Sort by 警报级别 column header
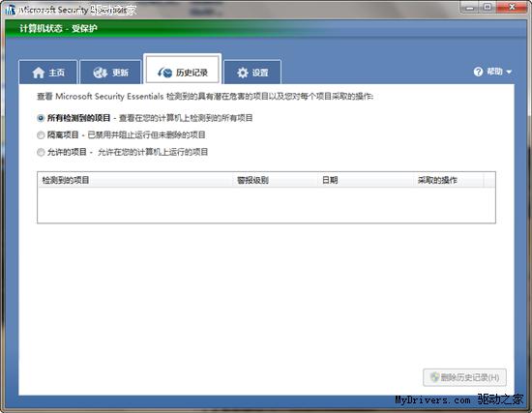This screenshot has width=532, height=413. [x=275, y=180]
